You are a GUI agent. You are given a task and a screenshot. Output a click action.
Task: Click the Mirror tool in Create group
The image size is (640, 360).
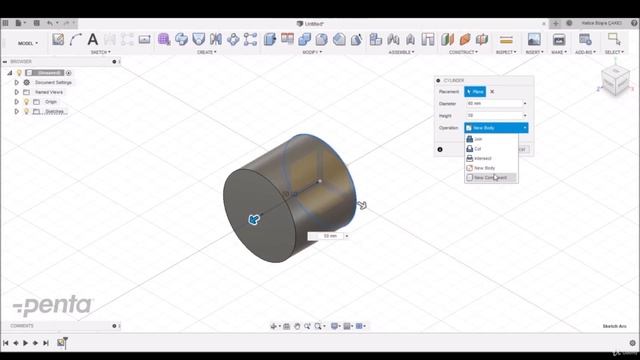pos(216,39)
